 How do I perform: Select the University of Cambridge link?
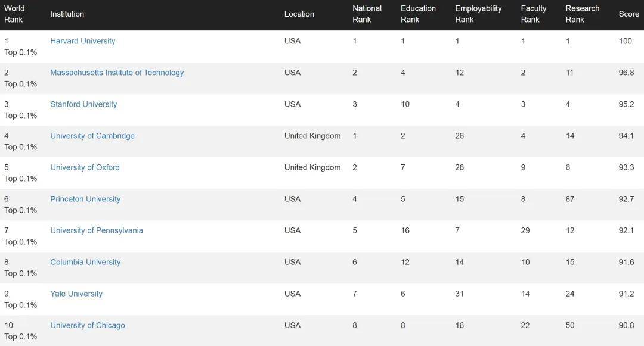92,136
